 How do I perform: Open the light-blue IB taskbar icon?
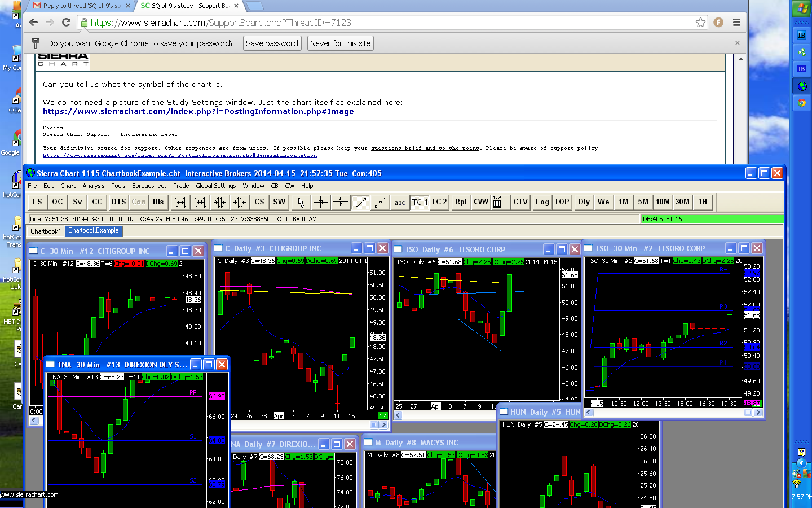tap(801, 35)
